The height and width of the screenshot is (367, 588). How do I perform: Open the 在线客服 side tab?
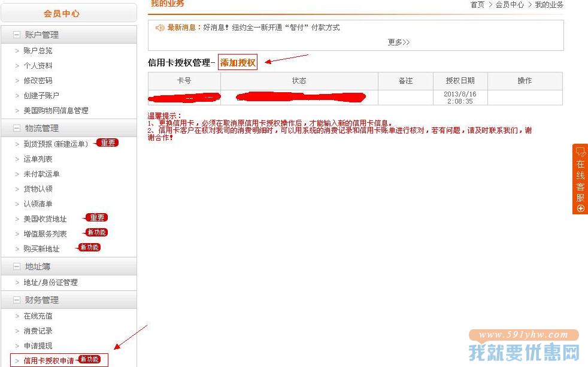(x=580, y=179)
